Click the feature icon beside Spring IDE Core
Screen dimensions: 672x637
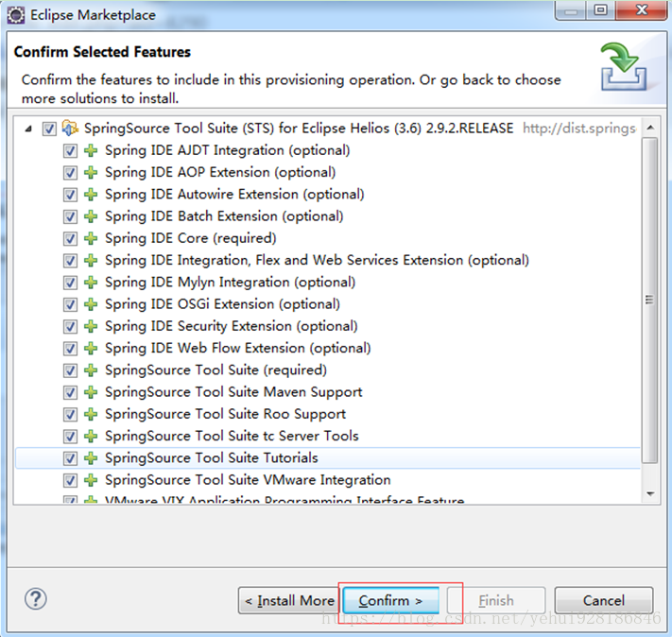coord(91,238)
